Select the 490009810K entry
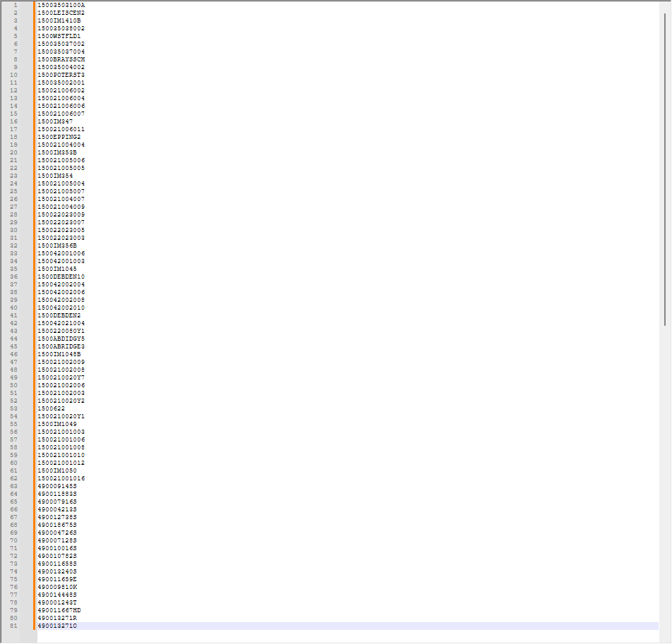The image size is (672, 644). pyautogui.click(x=57, y=587)
